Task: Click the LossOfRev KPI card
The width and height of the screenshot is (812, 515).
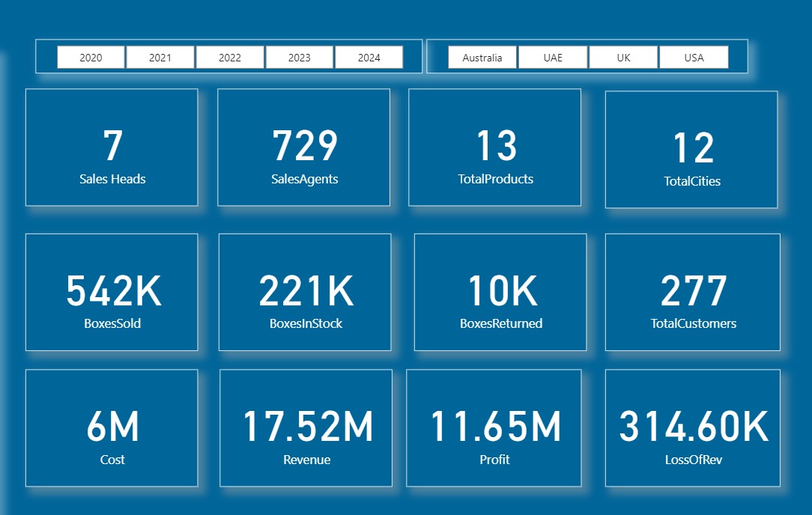Action: (693, 427)
